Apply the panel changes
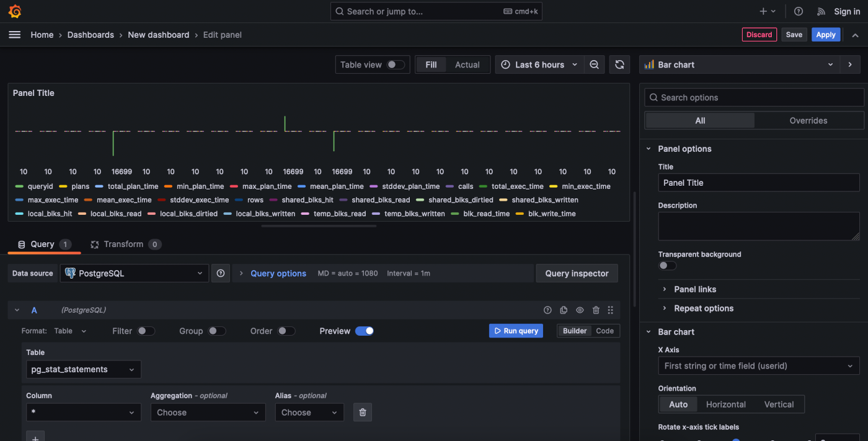868x441 pixels. point(825,35)
